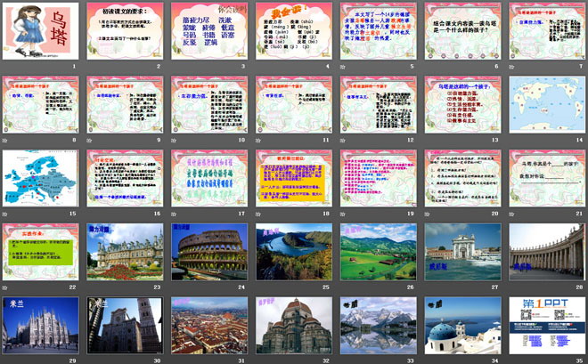Select slide 3 with blue vocabulary words

click(209, 31)
